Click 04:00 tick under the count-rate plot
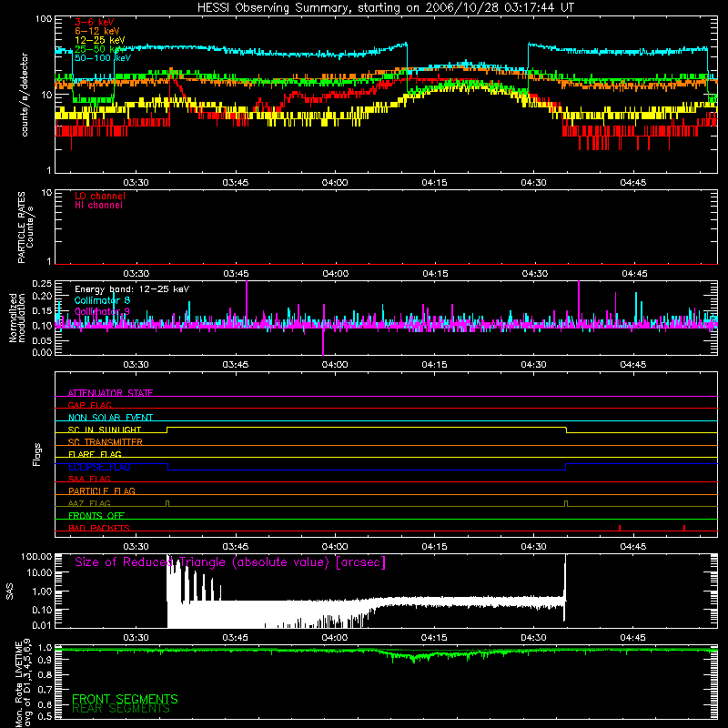Viewport: 728px width, 728px height. point(335,183)
